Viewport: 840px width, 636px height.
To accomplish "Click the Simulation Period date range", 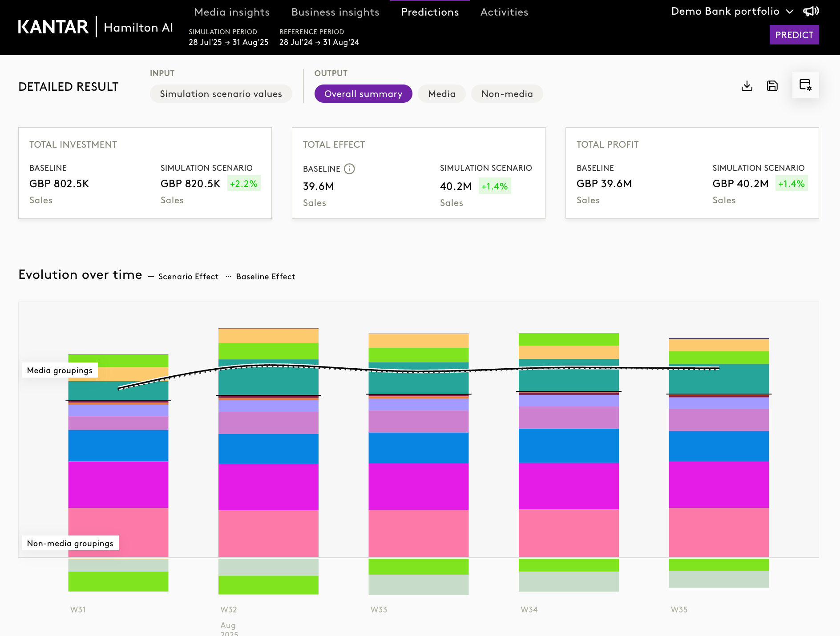I will tap(229, 42).
